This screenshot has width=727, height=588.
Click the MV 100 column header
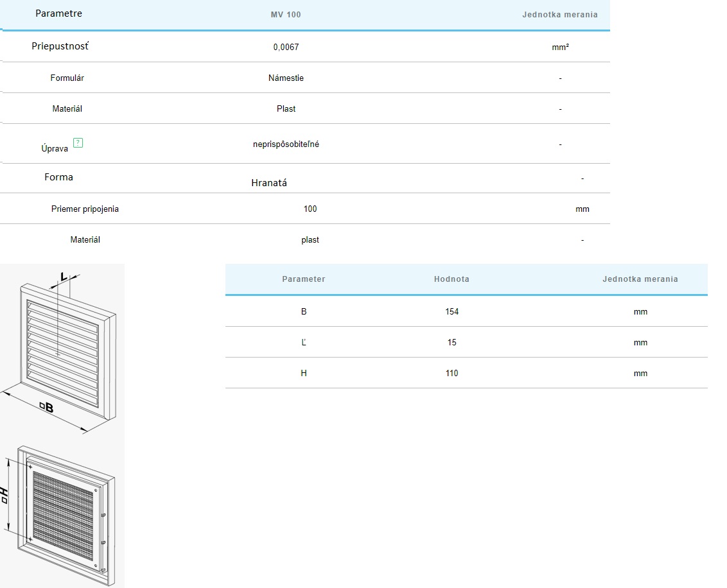click(x=286, y=15)
